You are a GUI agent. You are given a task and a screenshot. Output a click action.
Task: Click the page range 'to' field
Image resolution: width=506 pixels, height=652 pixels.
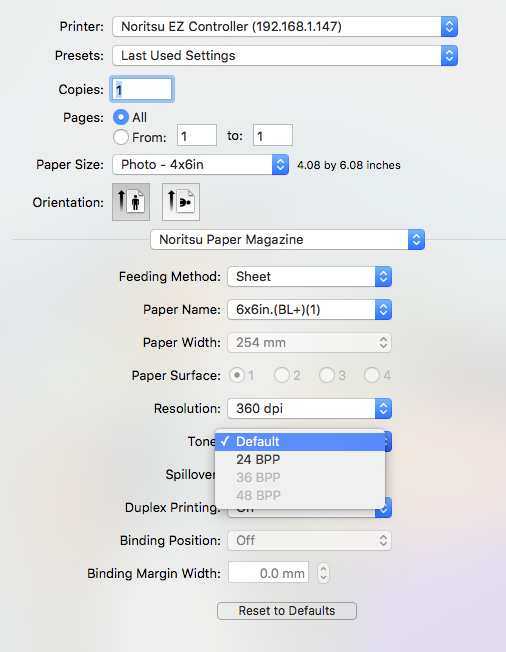273,135
